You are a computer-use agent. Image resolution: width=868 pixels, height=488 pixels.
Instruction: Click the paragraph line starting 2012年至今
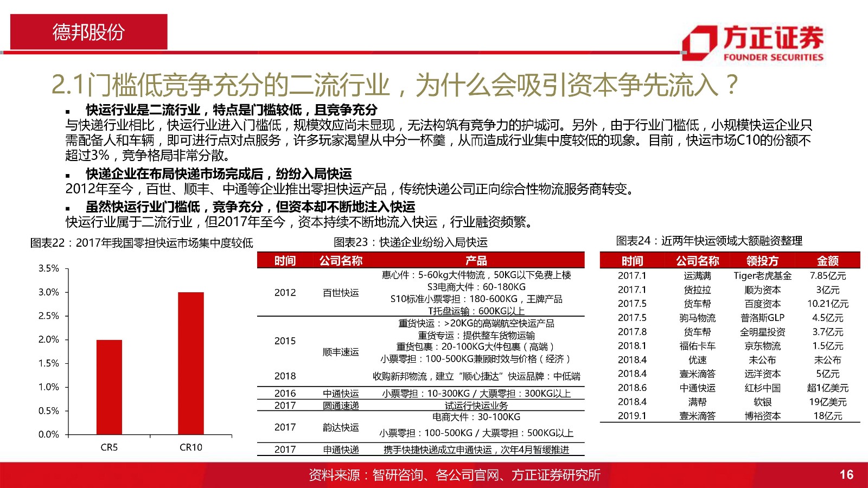350,189
